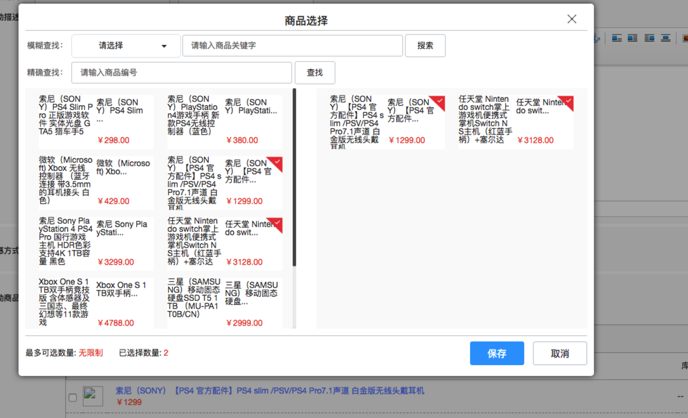Click the 取消 button

coord(560,353)
